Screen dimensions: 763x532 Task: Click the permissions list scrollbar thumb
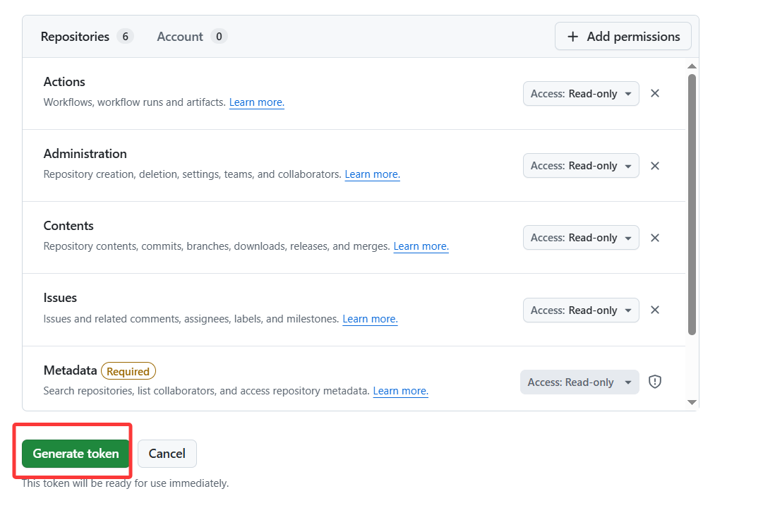click(692, 203)
